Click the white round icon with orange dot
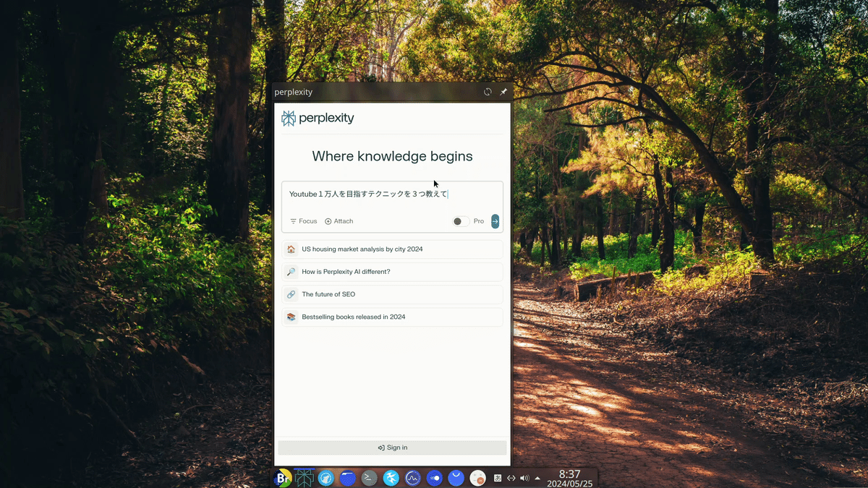The width and height of the screenshot is (868, 488). [477, 478]
